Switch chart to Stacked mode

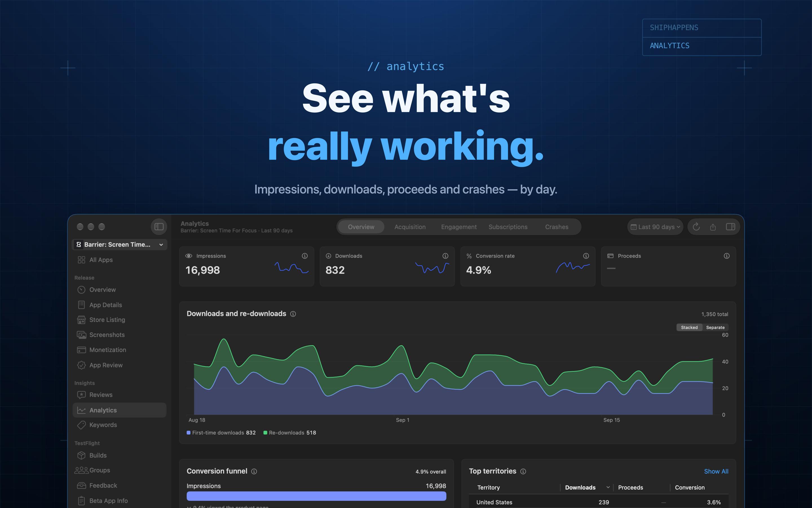click(x=689, y=328)
